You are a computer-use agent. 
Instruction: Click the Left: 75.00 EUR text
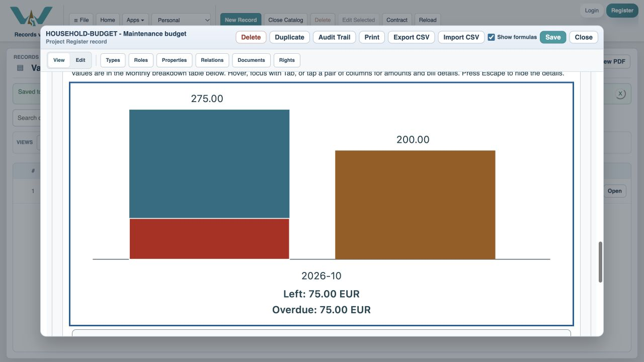[x=321, y=294]
